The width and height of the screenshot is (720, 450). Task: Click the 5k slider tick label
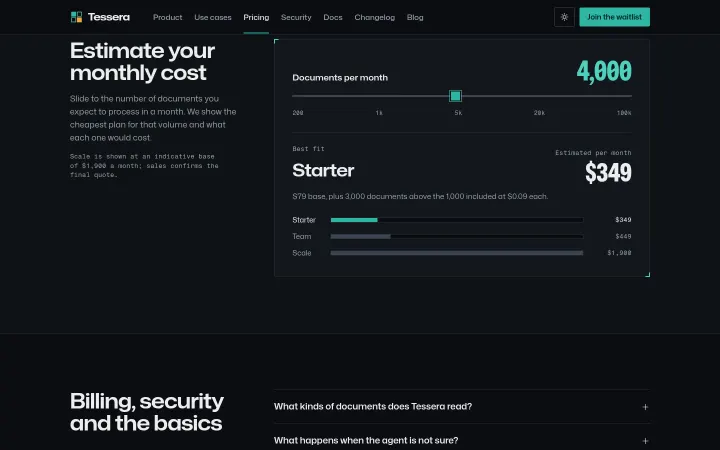click(x=458, y=112)
